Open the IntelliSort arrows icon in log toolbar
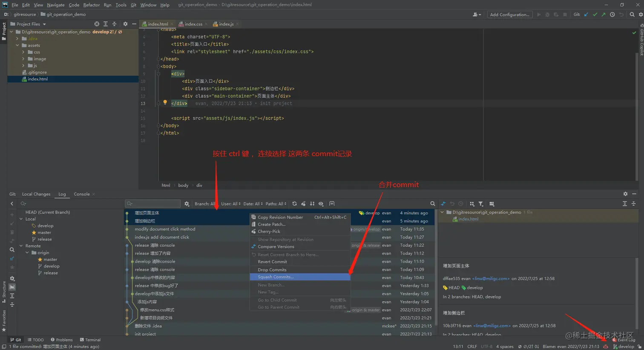Image resolution: width=644 pixels, height=350 pixels. pyautogui.click(x=312, y=203)
